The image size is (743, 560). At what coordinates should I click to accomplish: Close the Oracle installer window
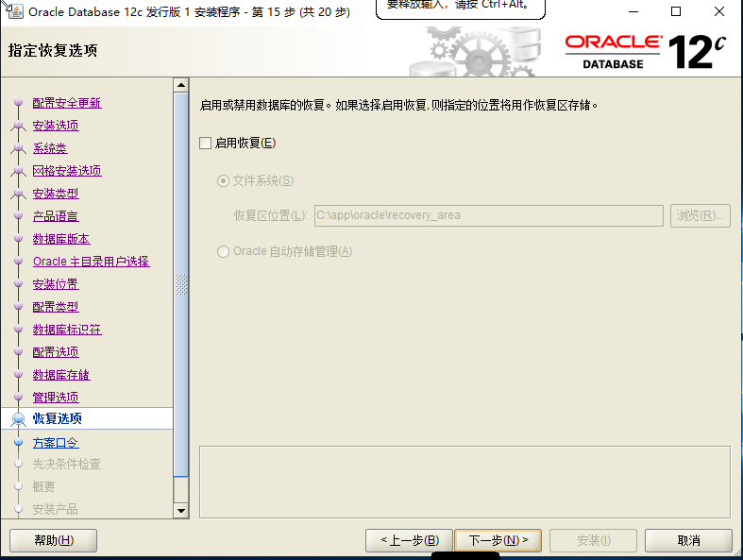[x=719, y=11]
